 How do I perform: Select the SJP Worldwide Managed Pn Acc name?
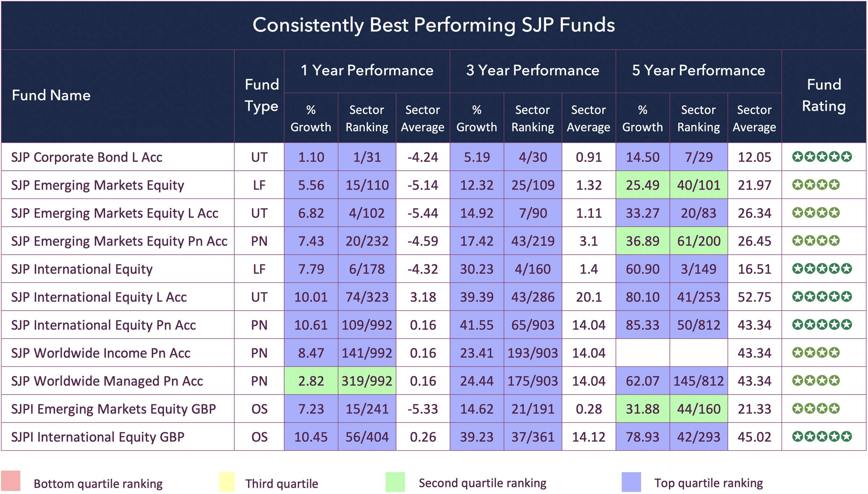pyautogui.click(x=107, y=381)
